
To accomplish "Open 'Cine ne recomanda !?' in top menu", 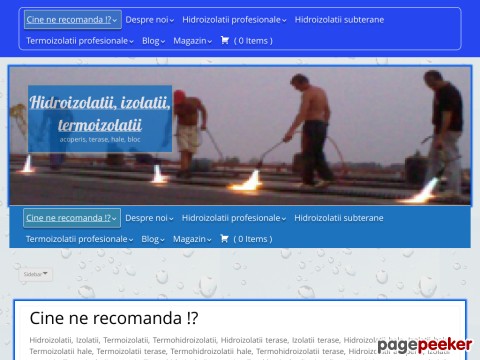I will click(x=73, y=20).
